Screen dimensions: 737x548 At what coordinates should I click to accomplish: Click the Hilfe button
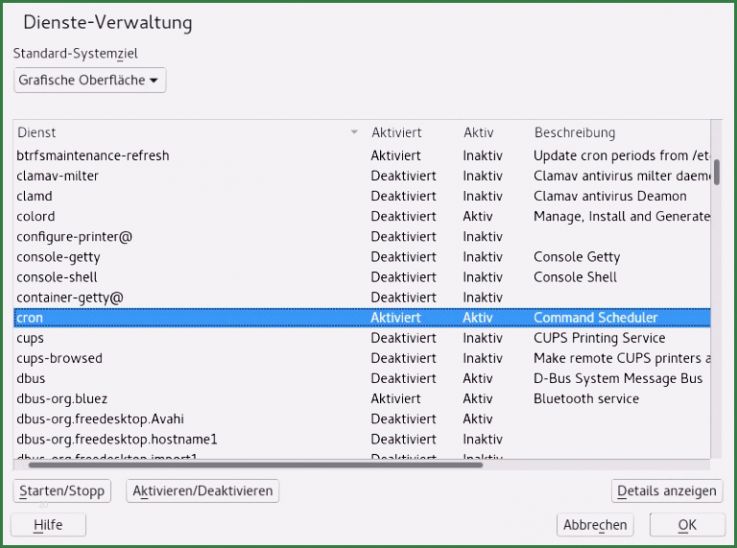48,525
